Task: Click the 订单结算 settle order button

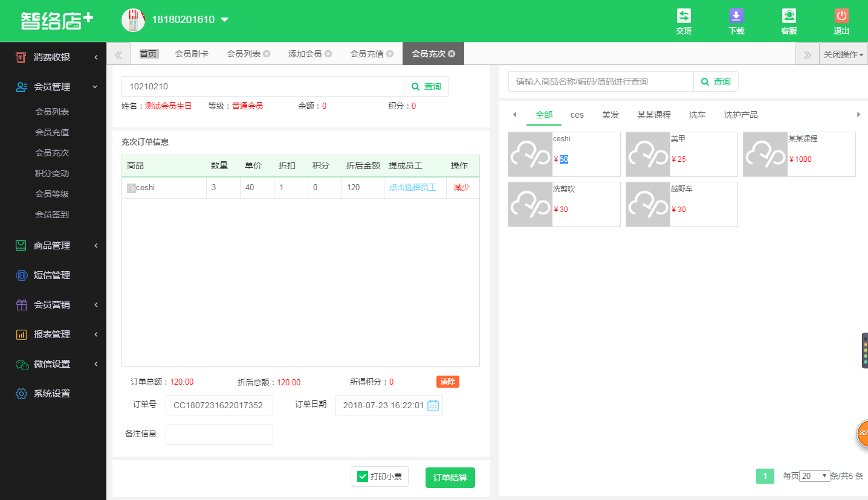Action: tap(450, 477)
